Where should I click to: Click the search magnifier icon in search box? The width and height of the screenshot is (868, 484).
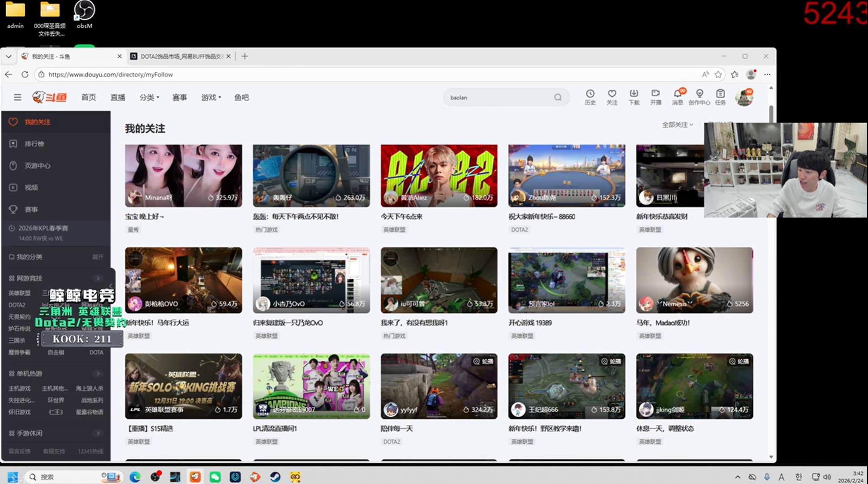point(558,97)
